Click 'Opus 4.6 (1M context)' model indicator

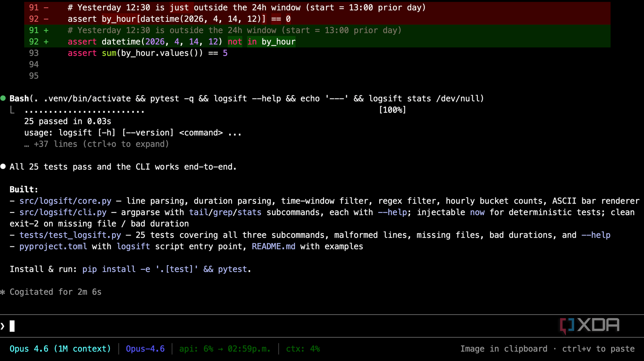click(x=60, y=349)
